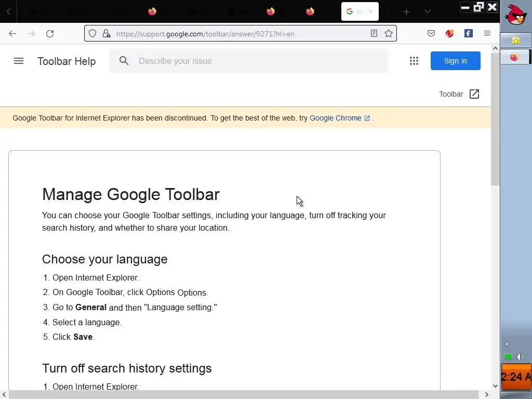532x399 pixels.
Task: Open the Google apps grid
Action: pyautogui.click(x=414, y=61)
